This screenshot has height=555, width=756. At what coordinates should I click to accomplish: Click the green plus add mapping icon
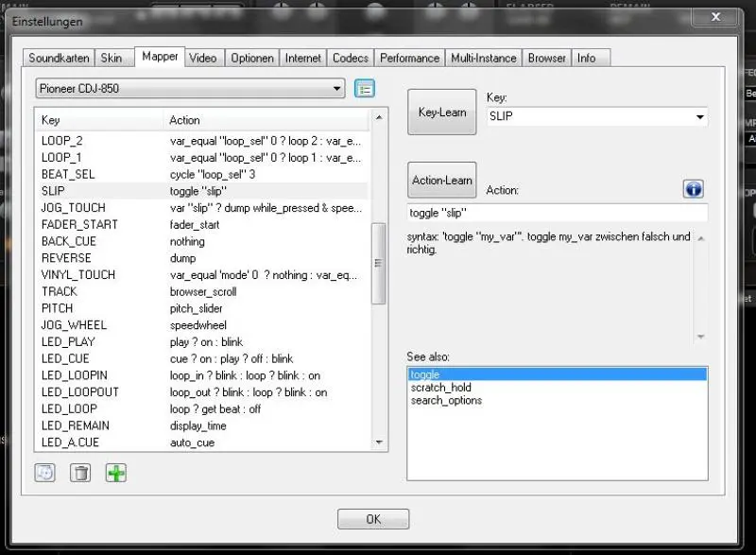[x=115, y=473]
